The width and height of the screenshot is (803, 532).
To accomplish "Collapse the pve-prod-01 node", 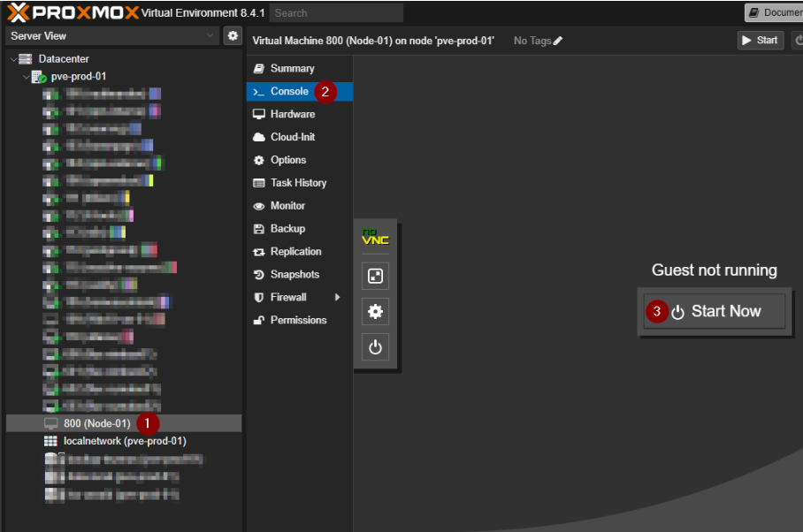I will tap(25, 77).
